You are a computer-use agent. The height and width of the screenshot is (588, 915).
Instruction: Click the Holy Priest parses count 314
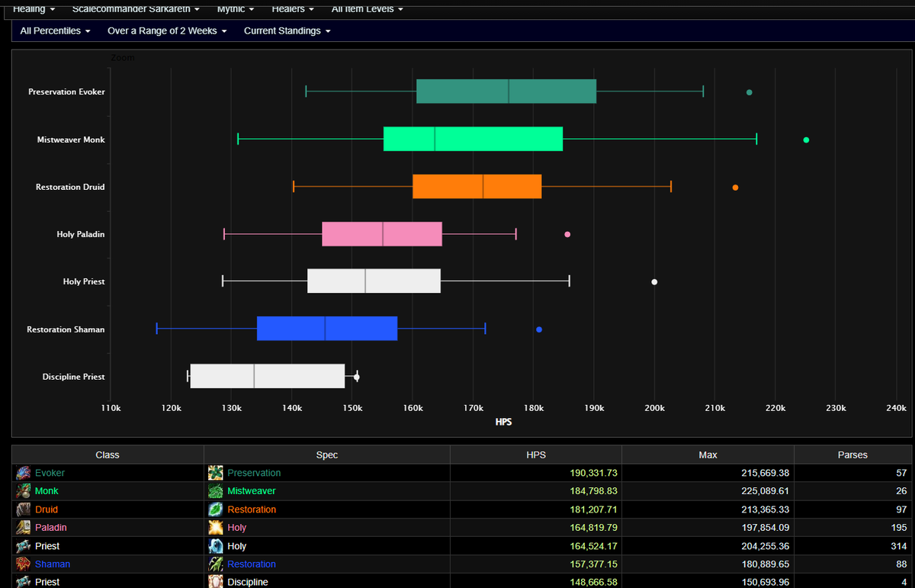899,546
